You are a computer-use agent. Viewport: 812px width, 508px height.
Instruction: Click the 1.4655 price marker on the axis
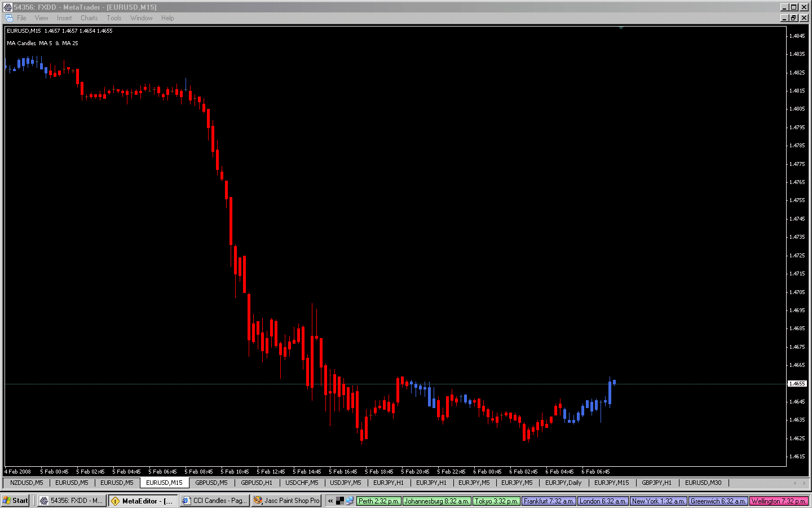coord(797,383)
